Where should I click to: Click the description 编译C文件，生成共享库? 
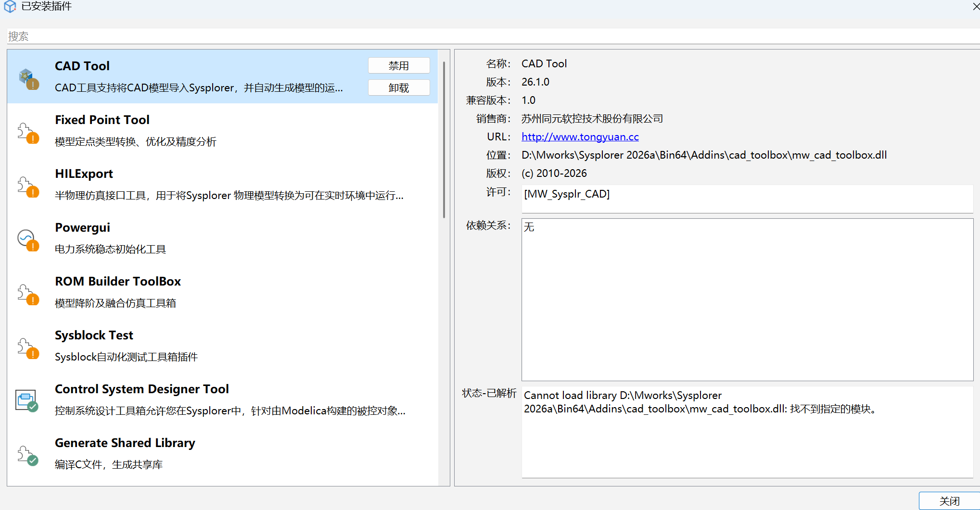click(x=109, y=464)
